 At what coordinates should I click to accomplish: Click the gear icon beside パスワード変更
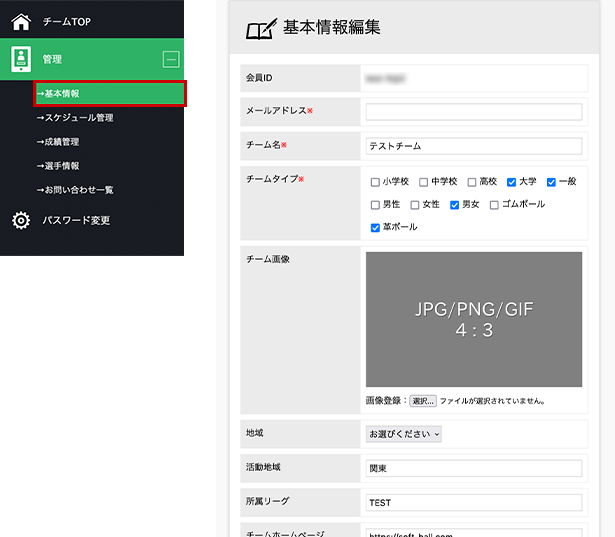pyautogui.click(x=21, y=220)
